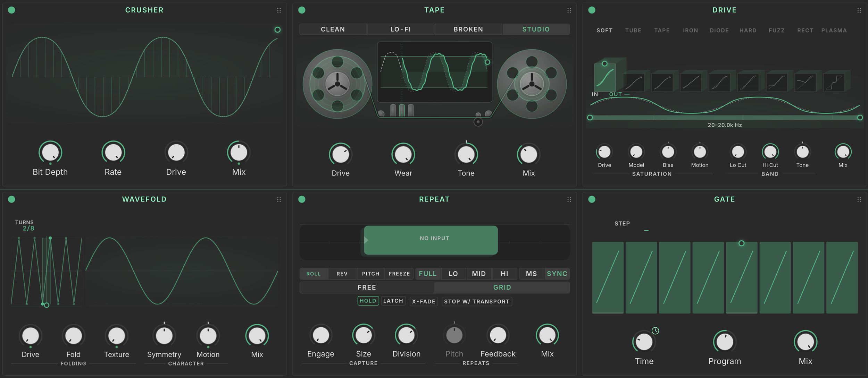Screen dimensions: 868x378
Task: Select the Tube saturation curve thumbnail
Action: point(634,83)
